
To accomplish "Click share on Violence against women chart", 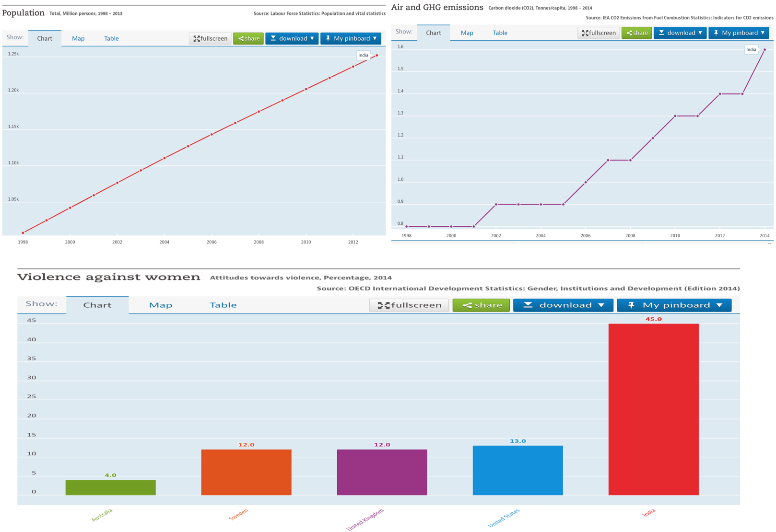I will (481, 305).
